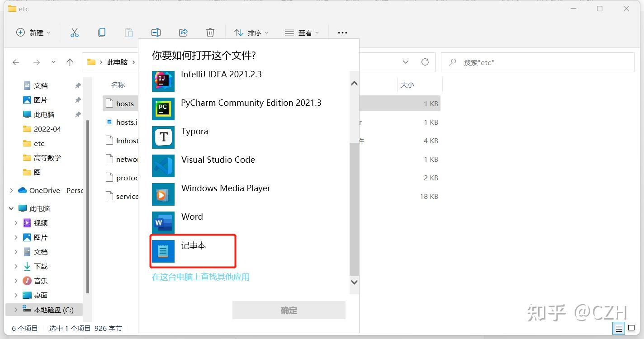Go up one folder level

pos(70,62)
